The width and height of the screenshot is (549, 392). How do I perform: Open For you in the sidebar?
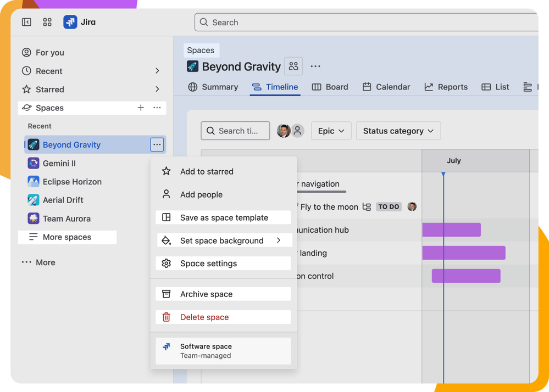point(92,53)
